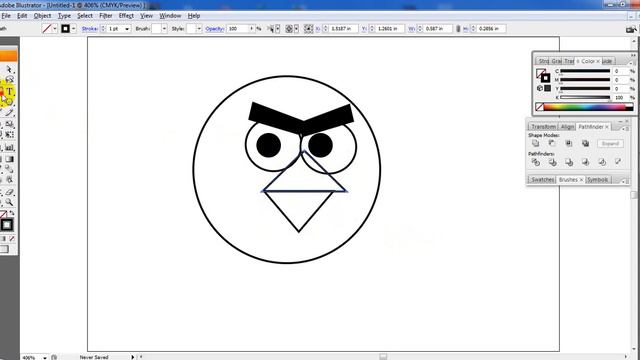
Task: Switch to the Transform tab
Action: [x=543, y=127]
